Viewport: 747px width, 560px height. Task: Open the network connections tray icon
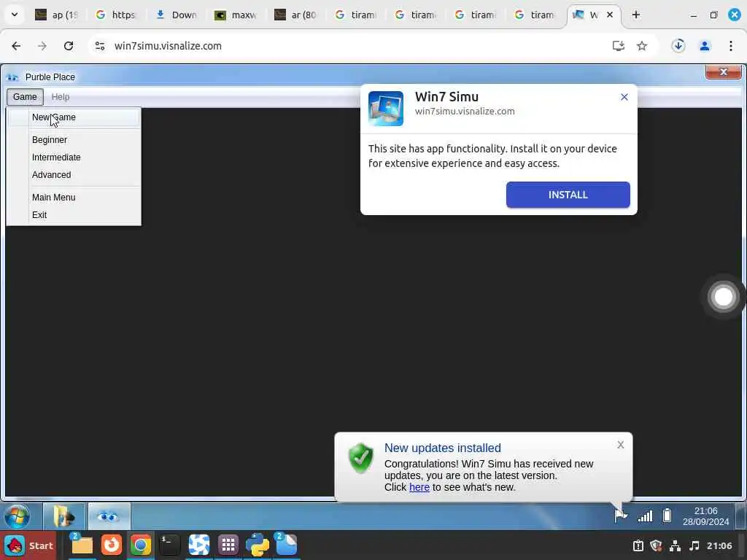pyautogui.click(x=675, y=545)
